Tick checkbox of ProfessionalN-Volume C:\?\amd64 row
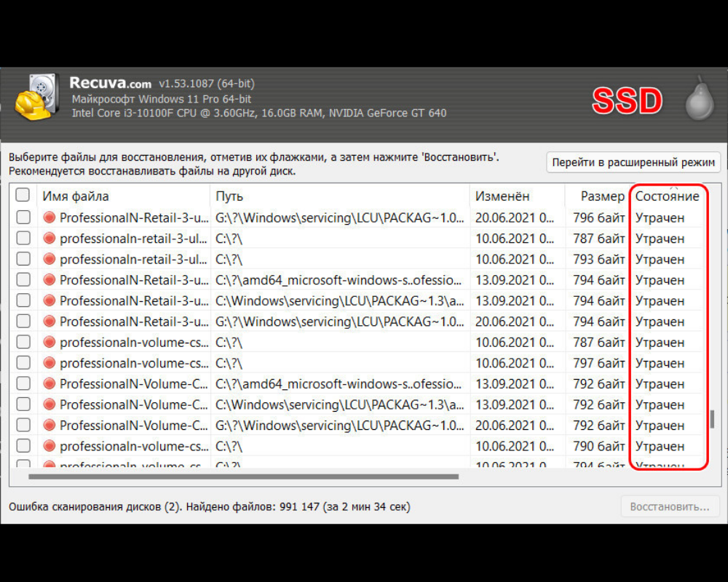728x582 pixels. click(23, 384)
